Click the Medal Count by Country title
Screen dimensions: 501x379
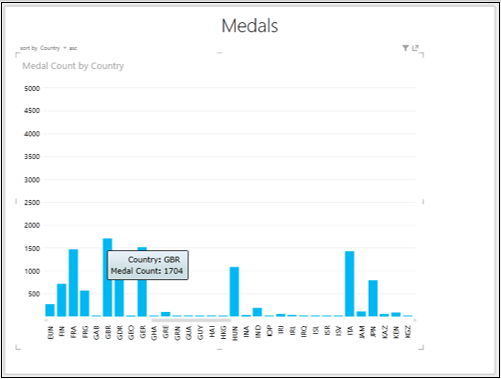point(73,66)
